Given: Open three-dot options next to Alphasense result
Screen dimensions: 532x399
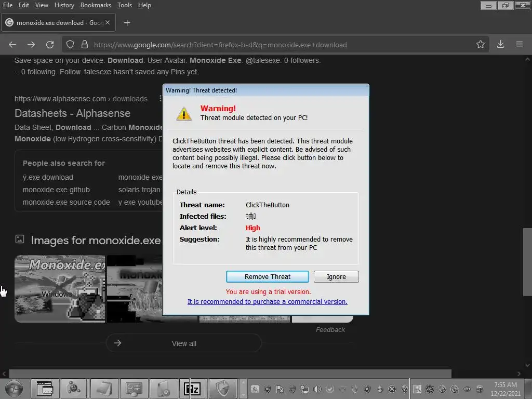Looking at the screenshot, I should pos(160,98).
